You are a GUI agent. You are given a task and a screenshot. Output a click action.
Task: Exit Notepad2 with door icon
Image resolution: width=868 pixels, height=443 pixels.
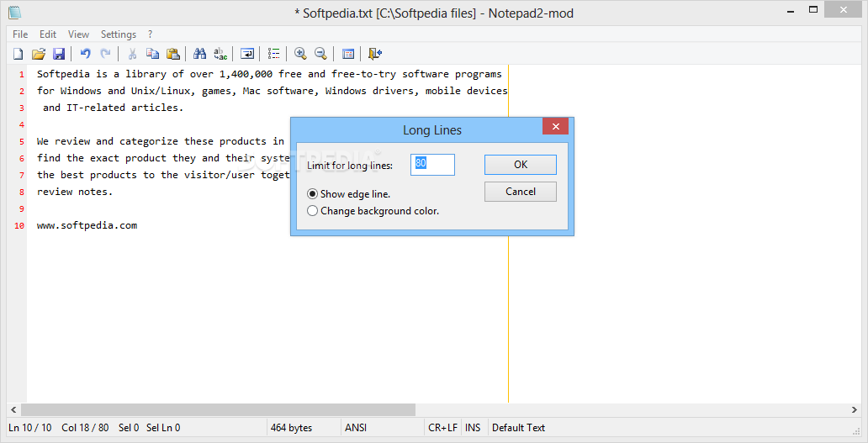[x=375, y=54]
